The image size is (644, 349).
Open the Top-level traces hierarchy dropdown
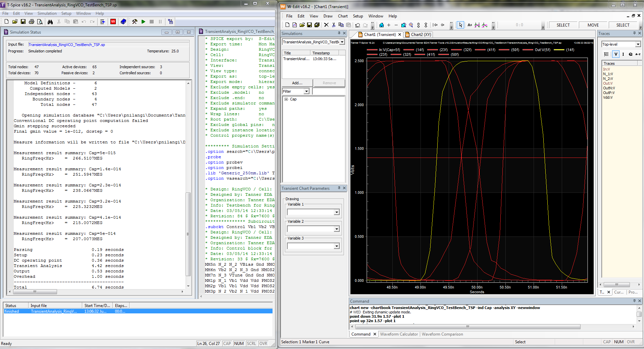pos(638,44)
